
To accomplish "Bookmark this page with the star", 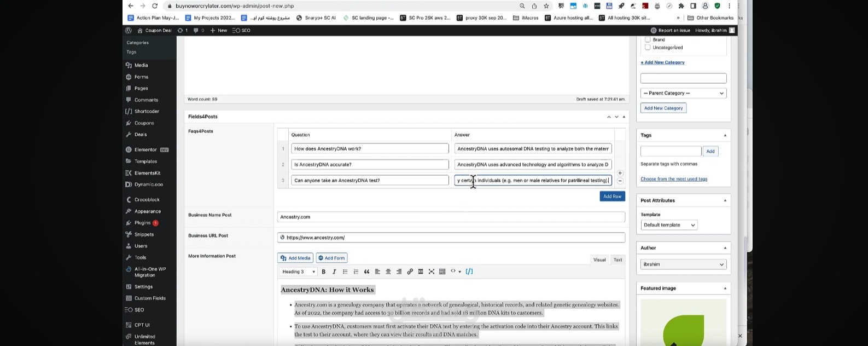I will point(546,6).
